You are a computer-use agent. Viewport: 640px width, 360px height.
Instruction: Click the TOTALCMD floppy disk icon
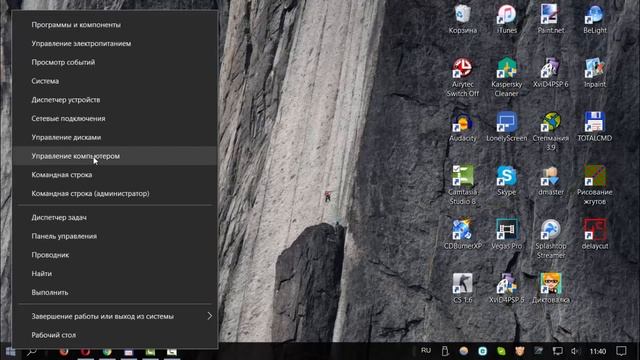(x=595, y=127)
